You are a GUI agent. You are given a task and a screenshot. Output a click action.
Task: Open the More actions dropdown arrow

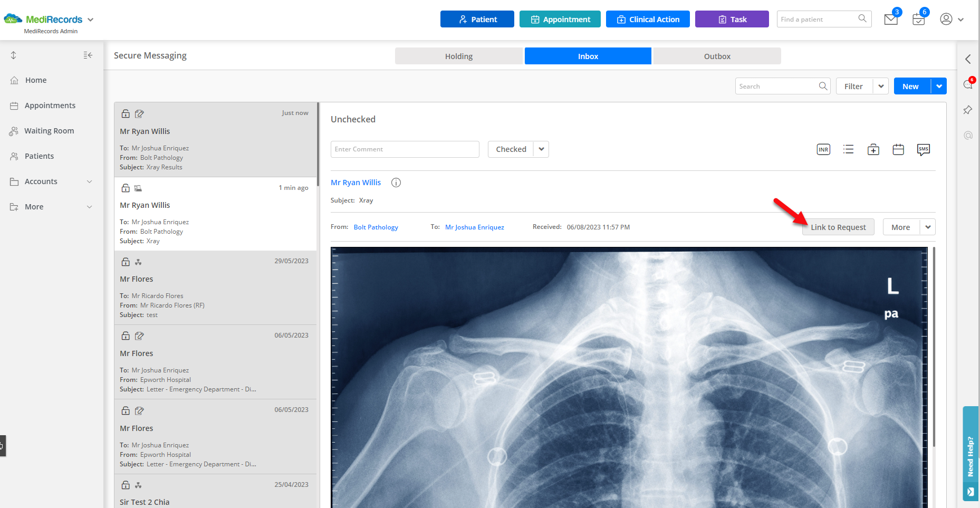click(928, 227)
